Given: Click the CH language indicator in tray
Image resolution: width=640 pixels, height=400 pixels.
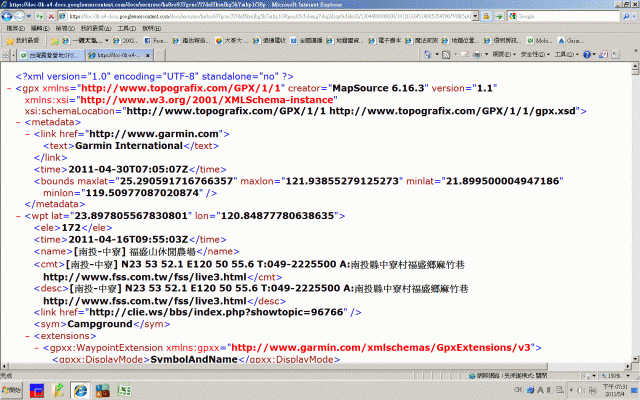Looking at the screenshot, I should click(518, 390).
